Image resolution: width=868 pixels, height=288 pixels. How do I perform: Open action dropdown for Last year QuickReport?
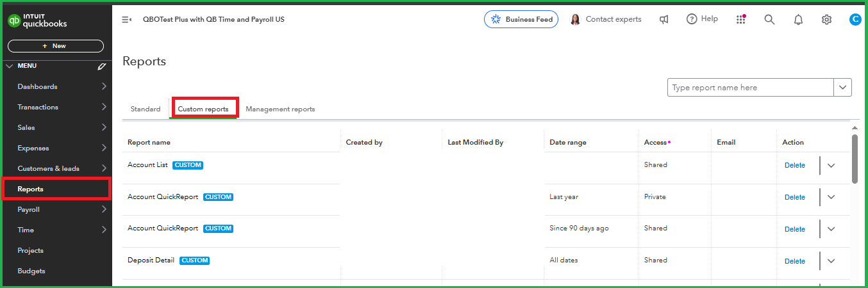coord(831,197)
